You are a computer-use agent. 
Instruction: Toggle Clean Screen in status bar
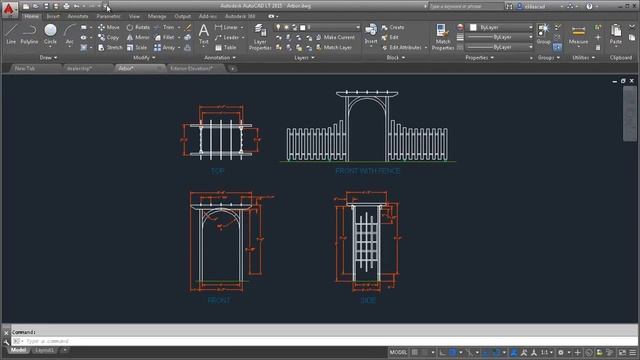pyautogui.click(x=622, y=352)
